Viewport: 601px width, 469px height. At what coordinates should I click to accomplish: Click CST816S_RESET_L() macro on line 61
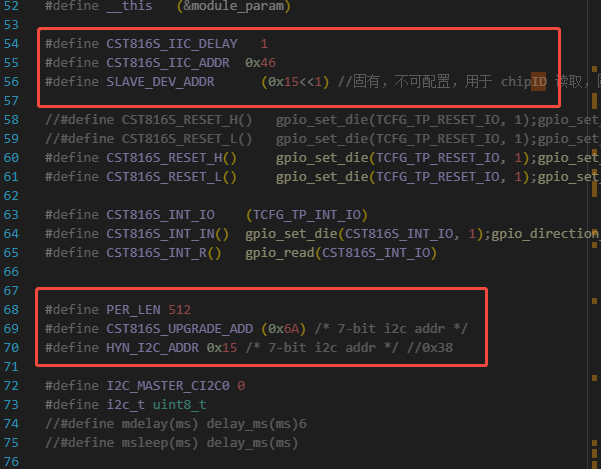[172, 177]
